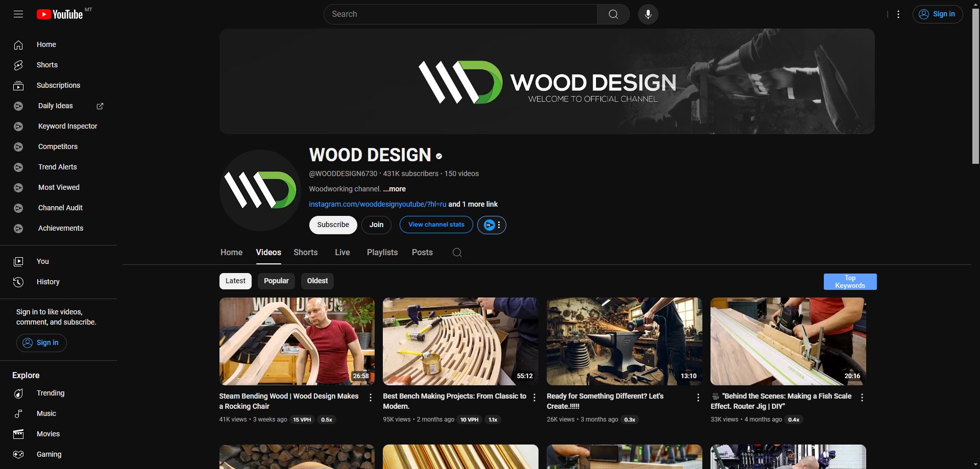This screenshot has width=980, height=469.
Task: Click sidebar Sign in button
Action: click(41, 343)
